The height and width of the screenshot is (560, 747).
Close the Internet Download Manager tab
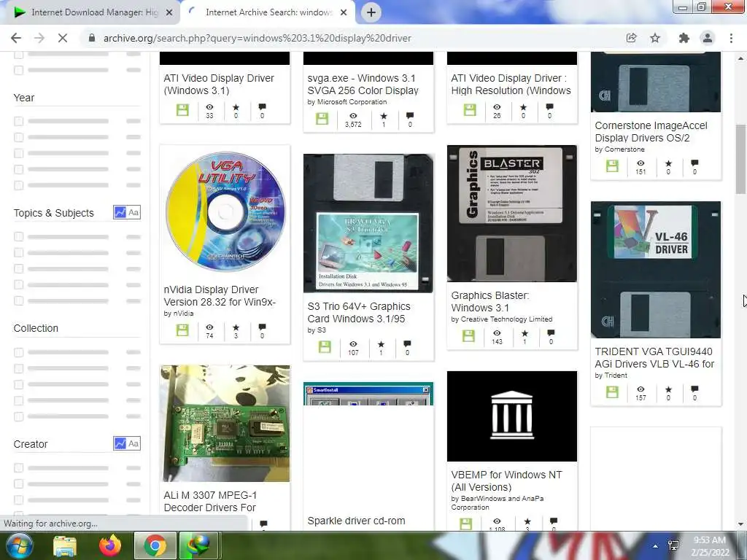point(169,12)
